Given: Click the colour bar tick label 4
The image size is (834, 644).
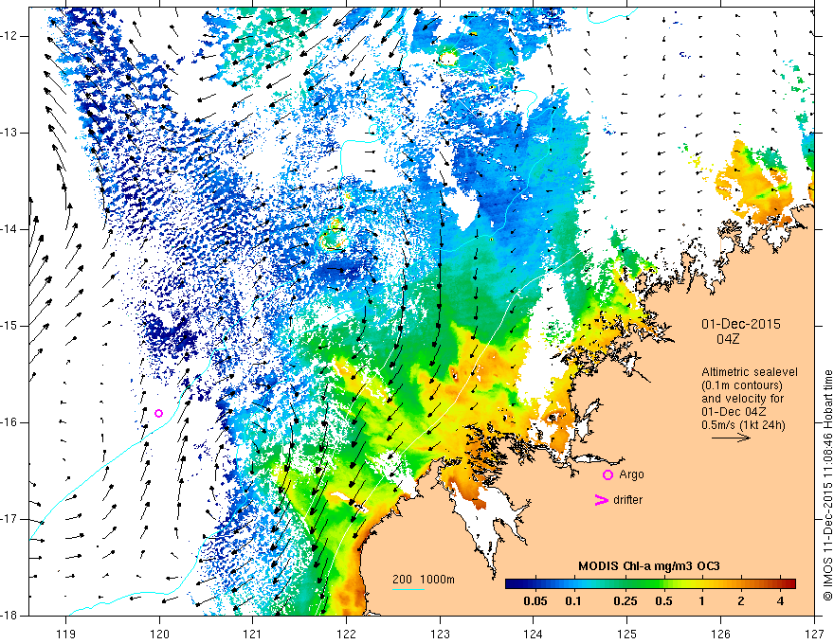Looking at the screenshot, I should (780, 601).
